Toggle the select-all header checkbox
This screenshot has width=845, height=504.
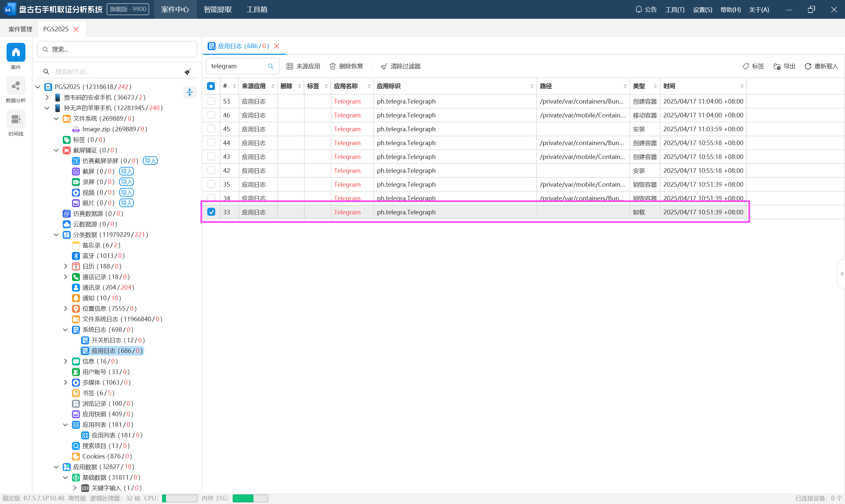211,86
